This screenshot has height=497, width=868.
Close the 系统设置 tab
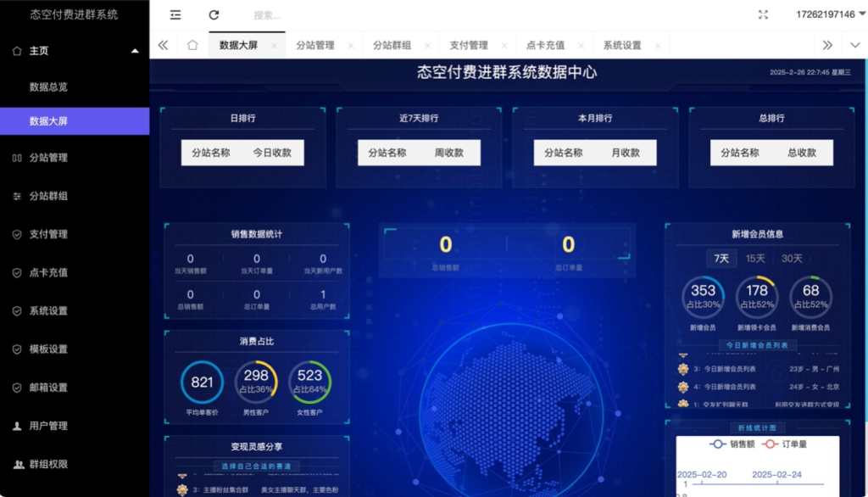click(658, 46)
